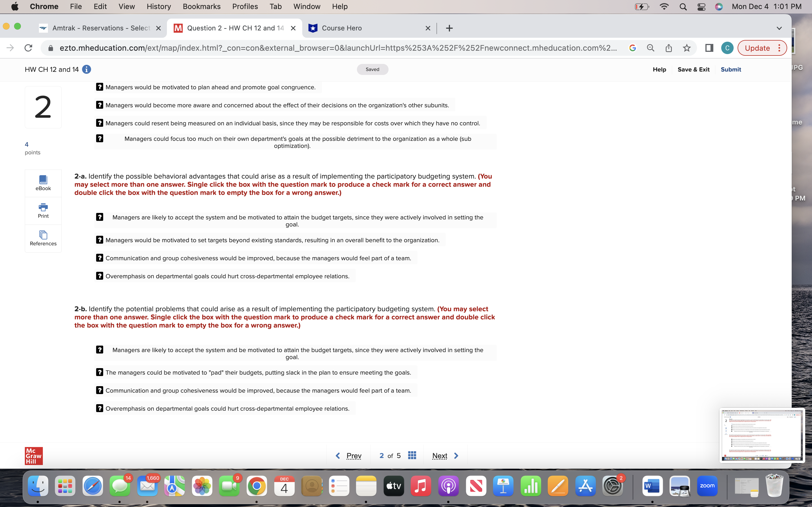812x507 pixels.
Task: Check plan ahead and goal congruence box
Action: point(100,87)
